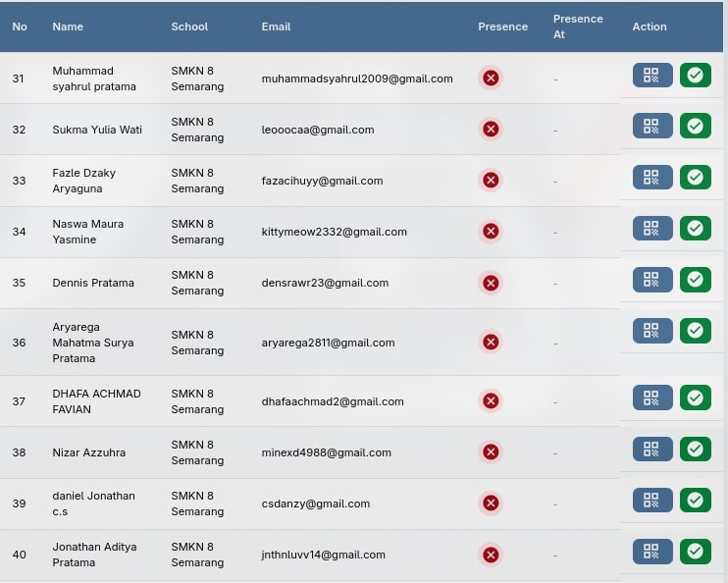
Task: Mark Sukma Yulia Wati as present
Action: point(696,126)
